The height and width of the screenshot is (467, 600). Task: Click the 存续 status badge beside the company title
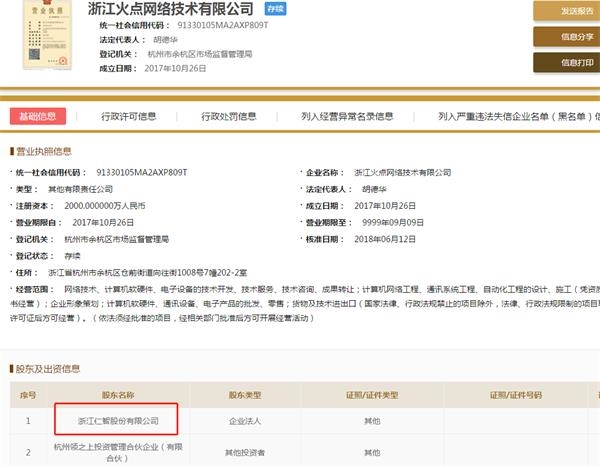275,9
